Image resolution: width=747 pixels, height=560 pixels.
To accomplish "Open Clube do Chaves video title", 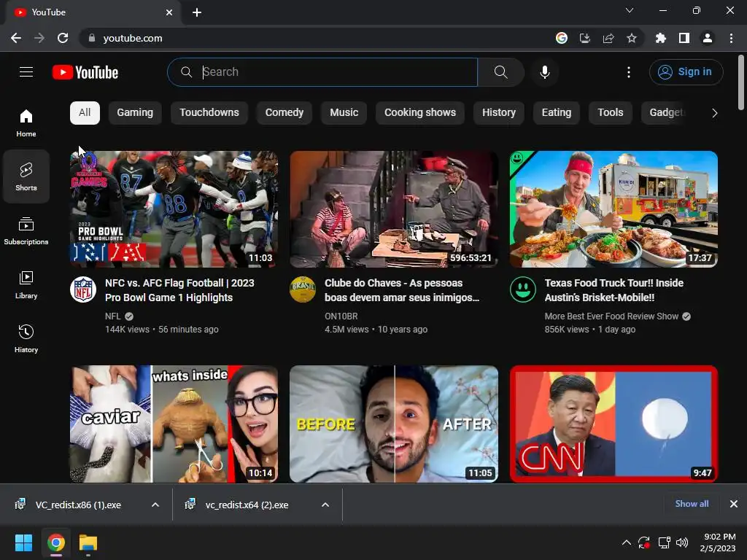I will 402,290.
